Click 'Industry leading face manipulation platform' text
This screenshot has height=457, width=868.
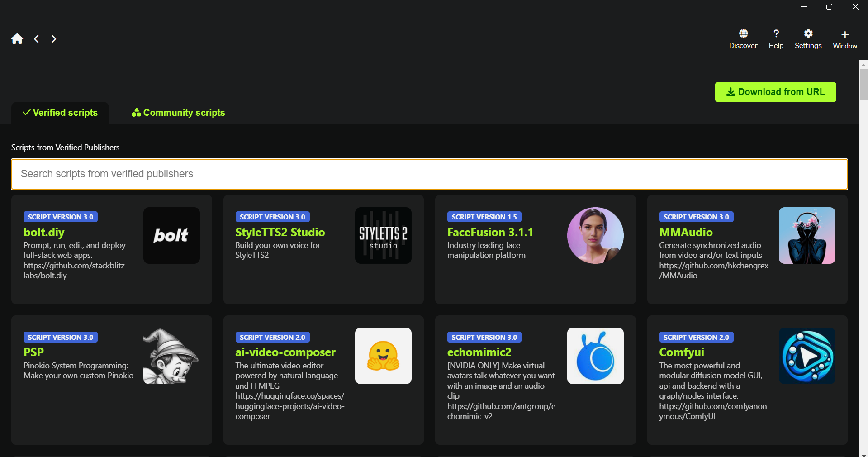[x=486, y=250]
